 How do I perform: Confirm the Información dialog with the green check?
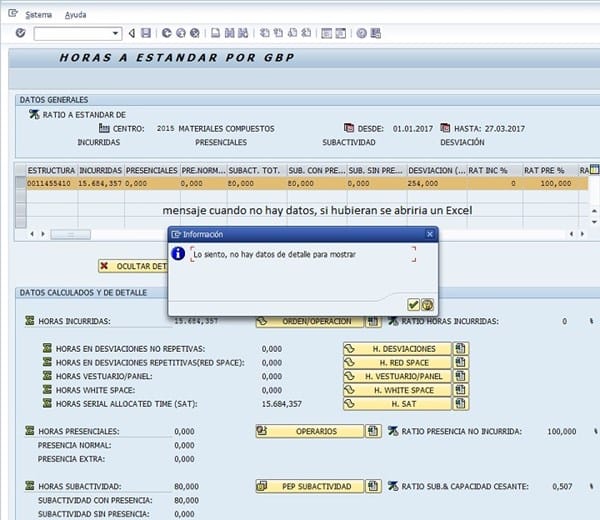413,305
